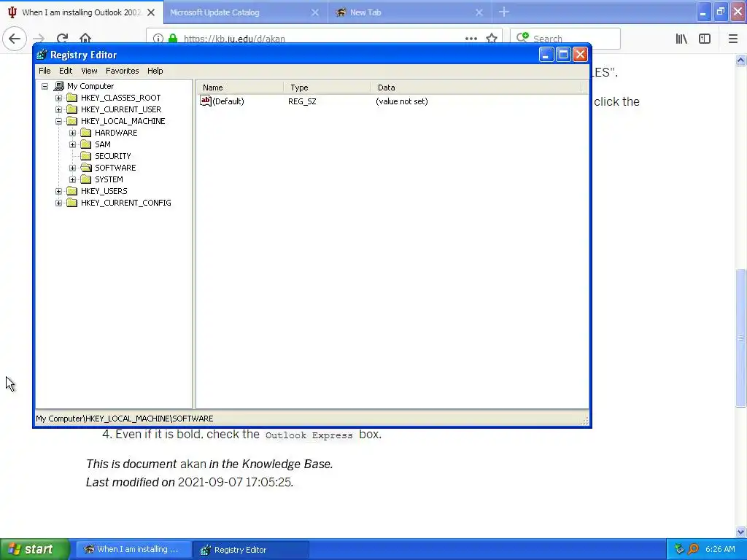Click the registry path in status bar
This screenshot has height=560, width=747.
click(x=124, y=419)
